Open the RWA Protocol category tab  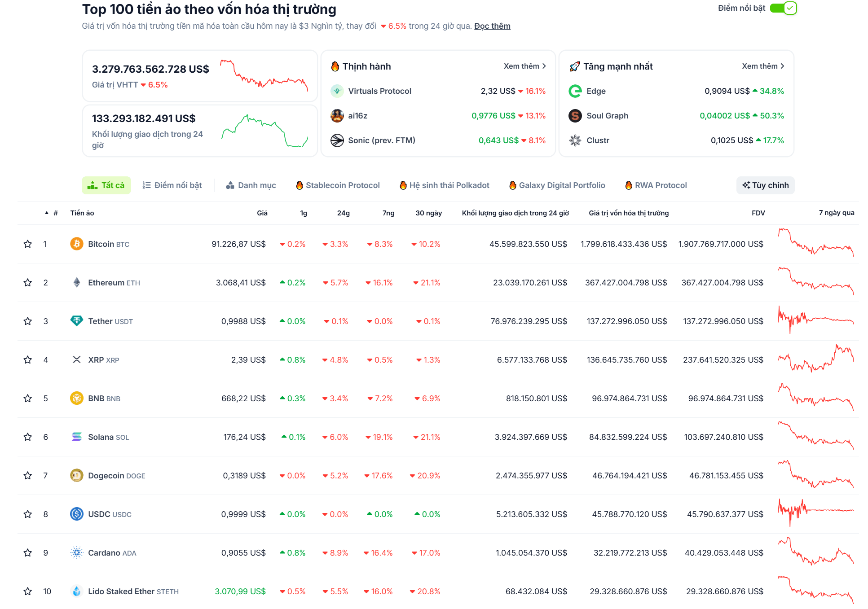[656, 185]
